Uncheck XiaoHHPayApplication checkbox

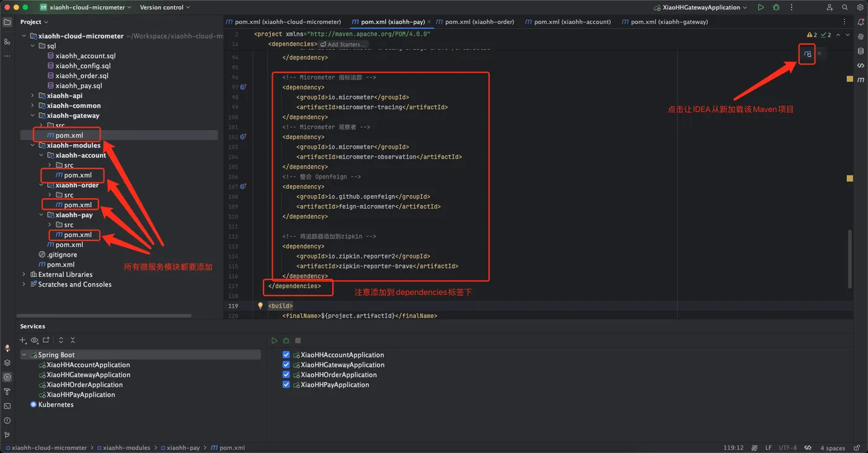coord(286,385)
